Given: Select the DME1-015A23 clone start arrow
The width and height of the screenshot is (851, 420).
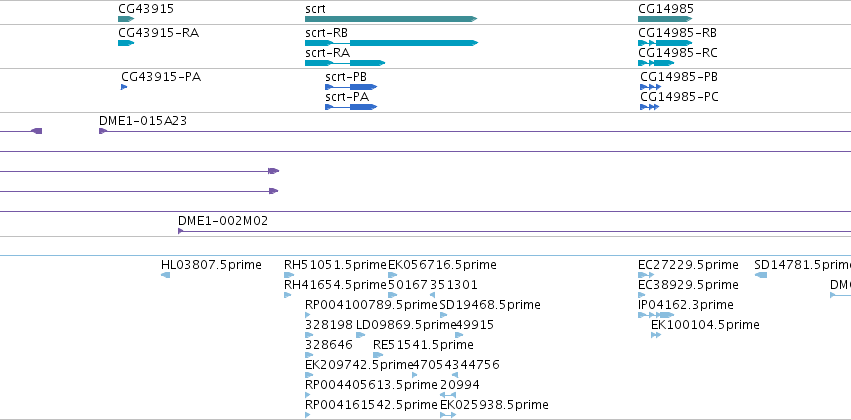Looking at the screenshot, I should click(x=103, y=131).
